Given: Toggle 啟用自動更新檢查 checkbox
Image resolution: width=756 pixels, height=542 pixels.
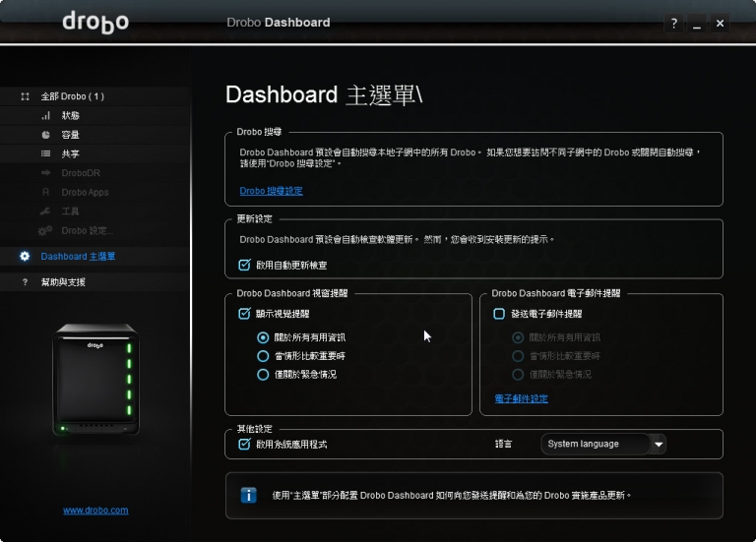Looking at the screenshot, I should 244,265.
